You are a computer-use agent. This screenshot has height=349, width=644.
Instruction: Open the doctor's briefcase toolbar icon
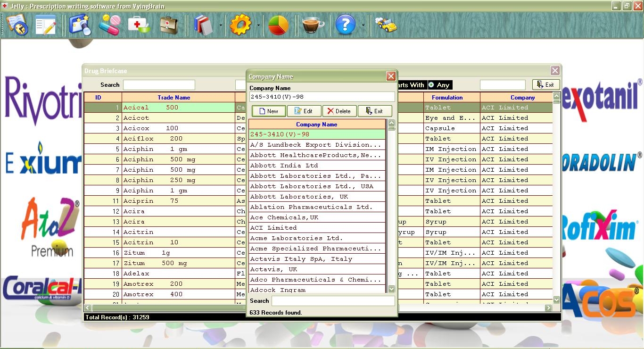point(168,25)
